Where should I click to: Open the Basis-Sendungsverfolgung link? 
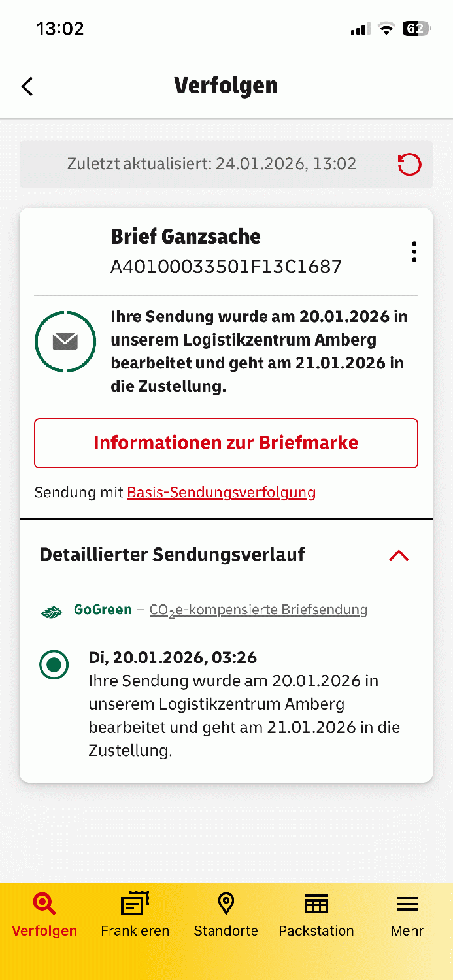pyautogui.click(x=221, y=492)
